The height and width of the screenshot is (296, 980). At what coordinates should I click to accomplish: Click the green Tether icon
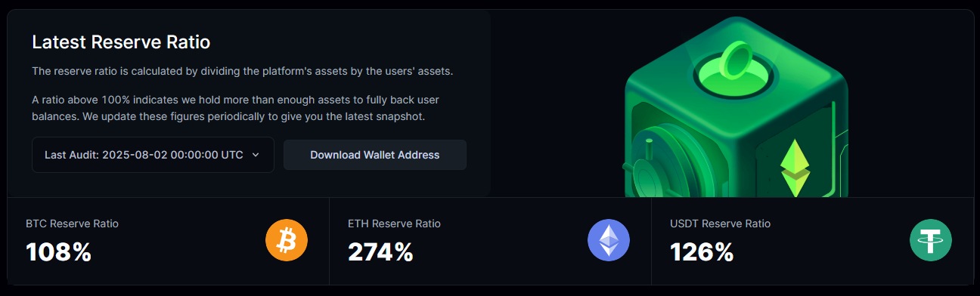tap(931, 240)
